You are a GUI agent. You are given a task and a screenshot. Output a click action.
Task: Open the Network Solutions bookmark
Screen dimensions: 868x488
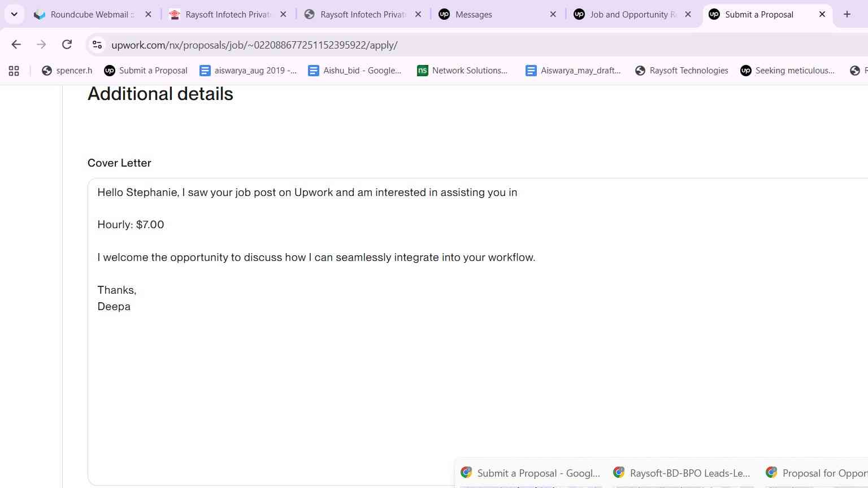[462, 71]
